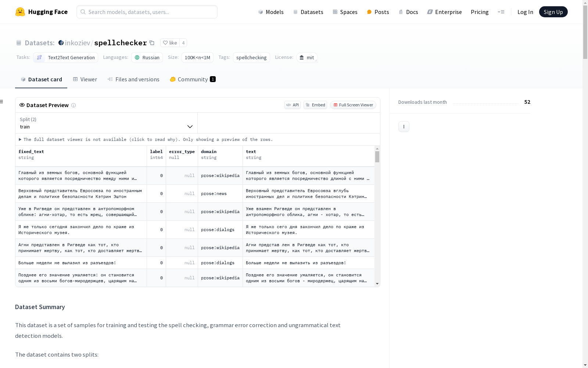Go to Datasets in the top navigation

coord(308,12)
